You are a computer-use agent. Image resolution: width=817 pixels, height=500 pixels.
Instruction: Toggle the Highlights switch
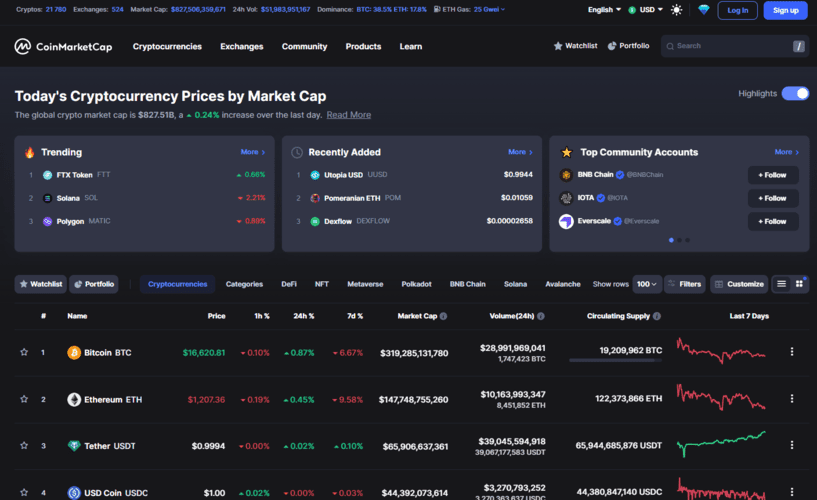tap(795, 93)
